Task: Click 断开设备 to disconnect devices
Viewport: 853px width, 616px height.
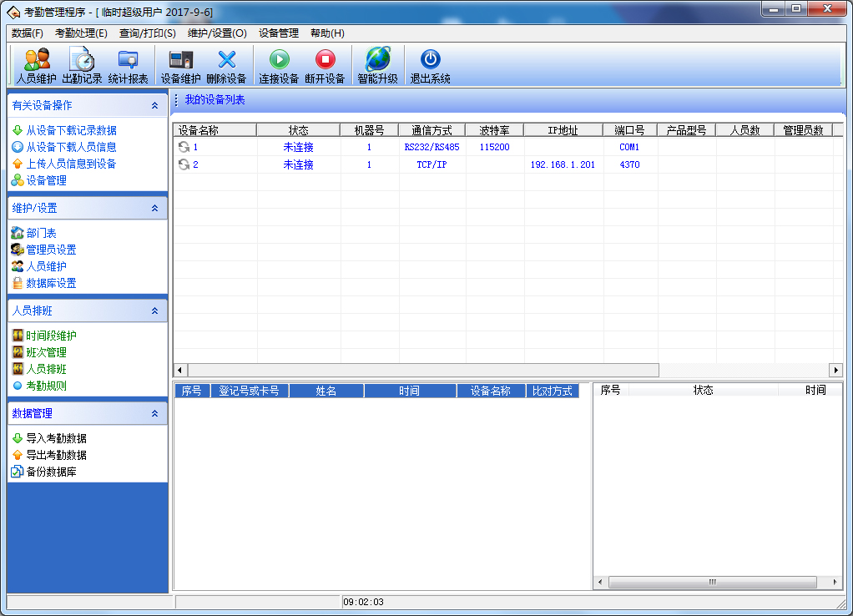Action: pos(326,65)
